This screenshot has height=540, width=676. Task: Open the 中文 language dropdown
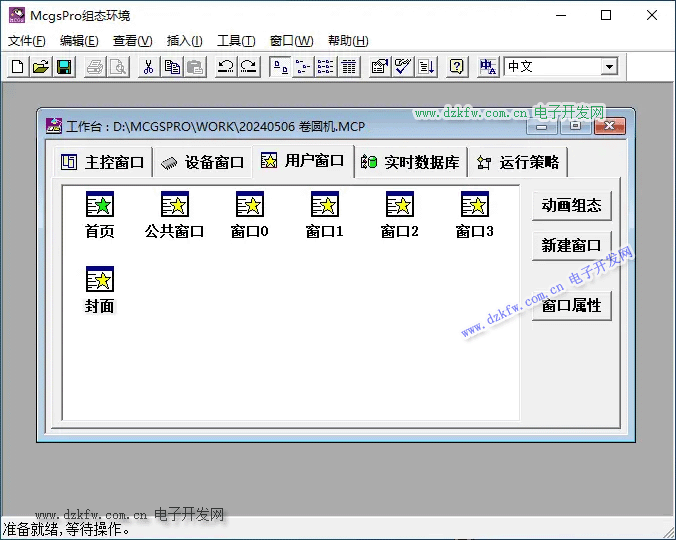(x=609, y=67)
